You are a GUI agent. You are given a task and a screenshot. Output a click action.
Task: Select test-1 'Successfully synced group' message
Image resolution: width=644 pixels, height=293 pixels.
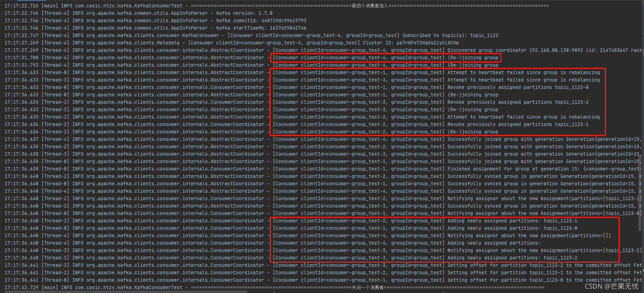tap(545, 184)
